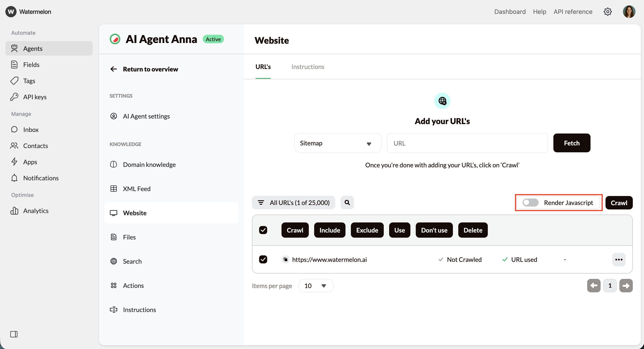This screenshot has width=644, height=349.
Task: Open the Notifications bell icon
Action: (x=15, y=178)
